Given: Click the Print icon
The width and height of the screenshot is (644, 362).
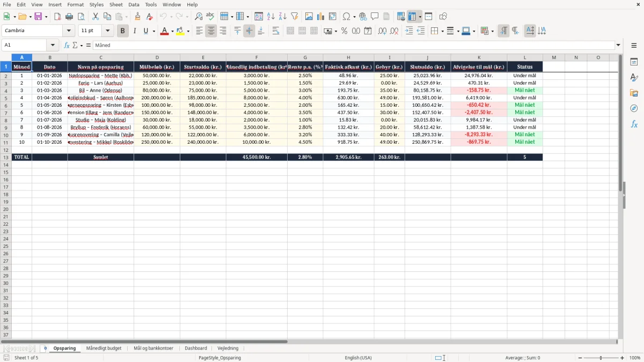Looking at the screenshot, I should [69, 17].
